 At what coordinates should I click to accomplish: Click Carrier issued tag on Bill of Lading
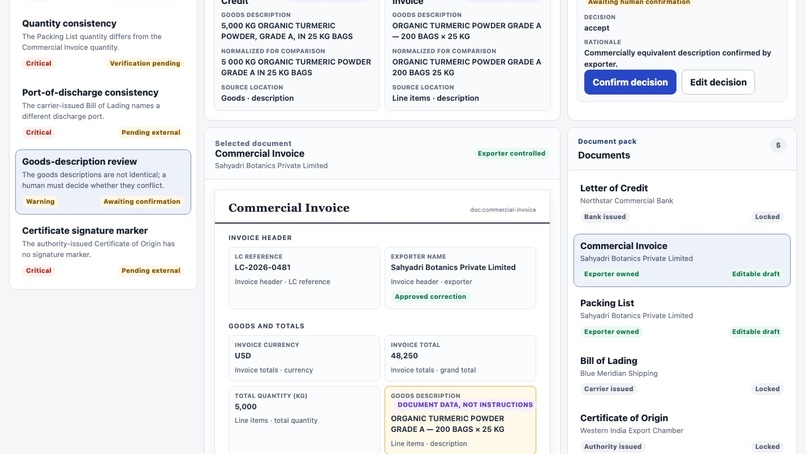[x=608, y=389]
